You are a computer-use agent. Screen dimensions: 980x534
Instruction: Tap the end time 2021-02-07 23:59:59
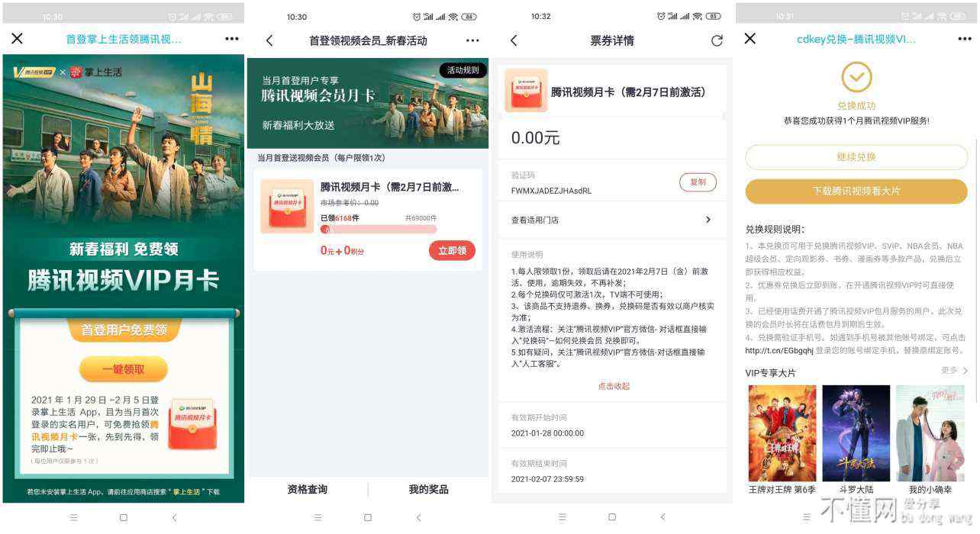coord(547,479)
